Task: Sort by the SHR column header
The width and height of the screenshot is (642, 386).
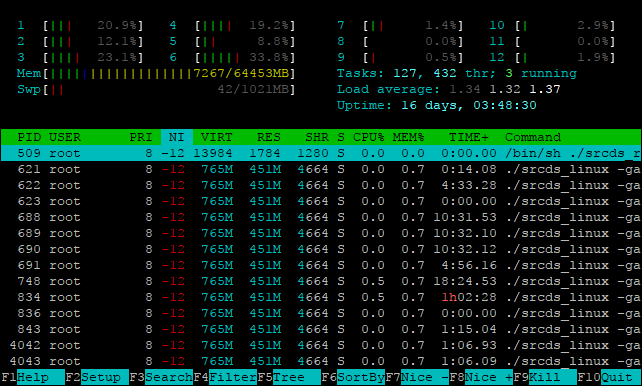Action: pyautogui.click(x=317, y=137)
